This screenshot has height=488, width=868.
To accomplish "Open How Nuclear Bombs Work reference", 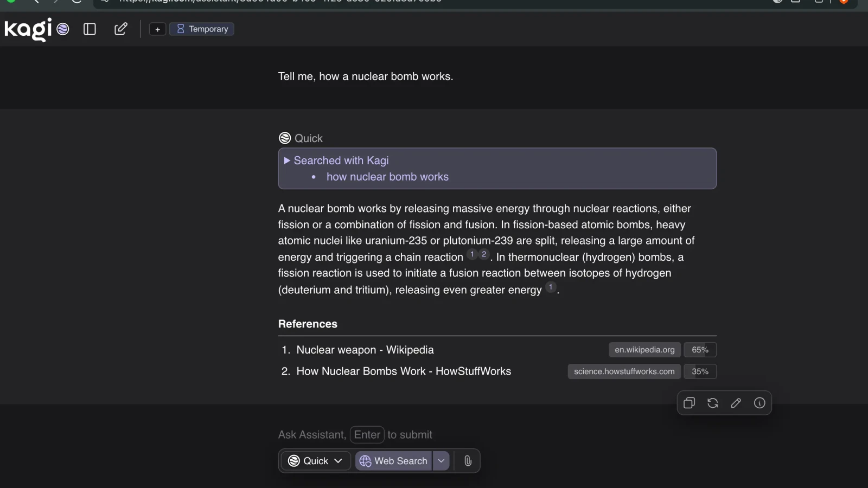I will (x=404, y=371).
